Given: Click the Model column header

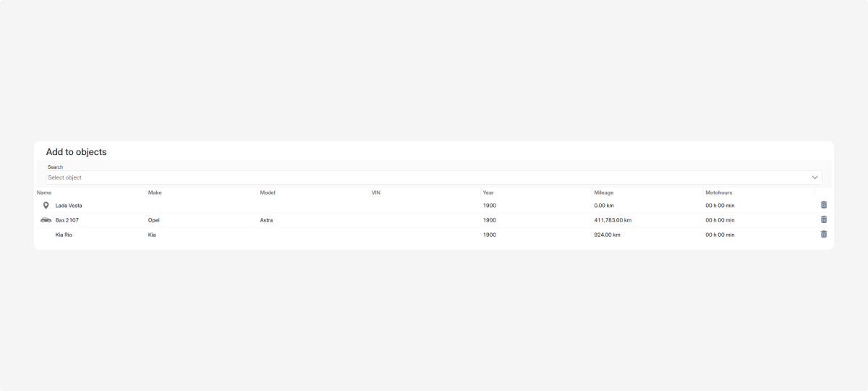Looking at the screenshot, I should tap(268, 193).
